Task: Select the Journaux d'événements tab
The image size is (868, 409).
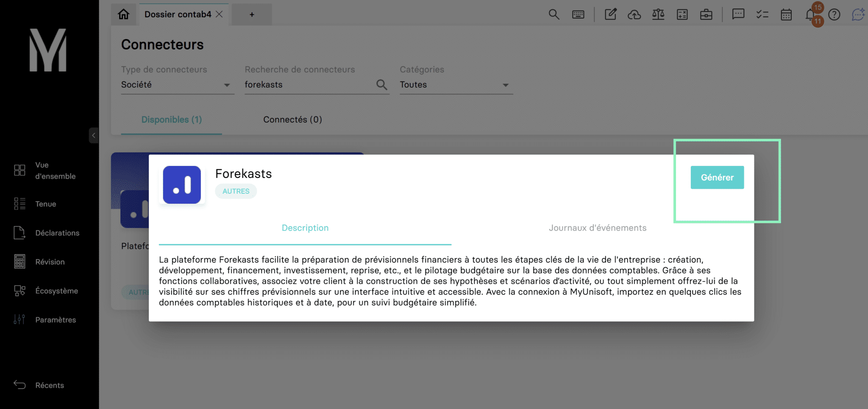Action: (x=598, y=228)
